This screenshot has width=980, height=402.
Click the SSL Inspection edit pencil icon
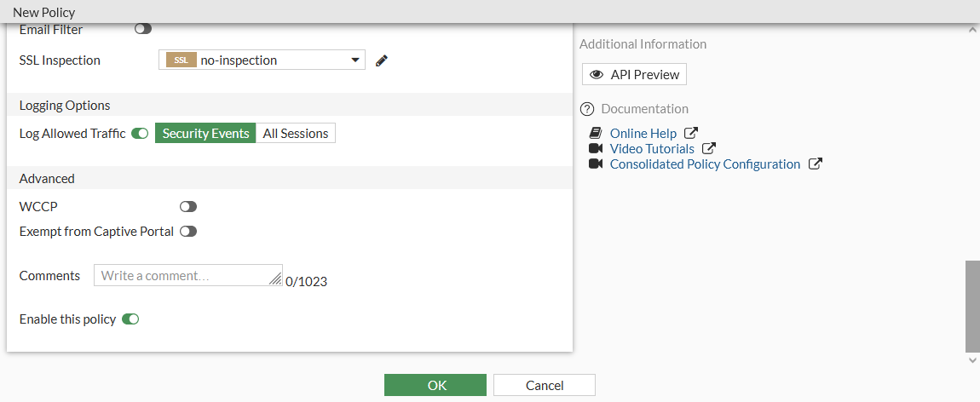(x=382, y=60)
